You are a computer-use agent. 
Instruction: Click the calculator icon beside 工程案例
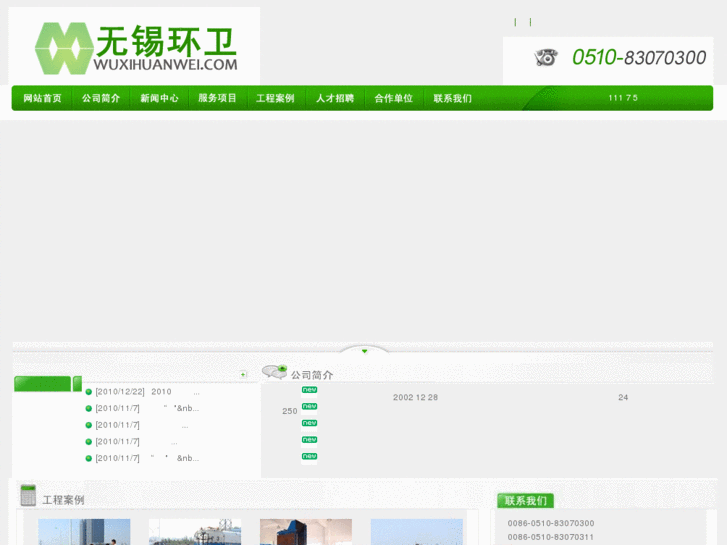tap(28, 495)
